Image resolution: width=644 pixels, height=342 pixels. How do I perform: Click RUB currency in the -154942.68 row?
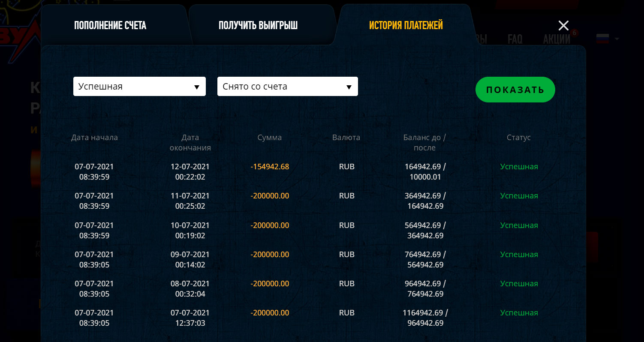click(346, 167)
